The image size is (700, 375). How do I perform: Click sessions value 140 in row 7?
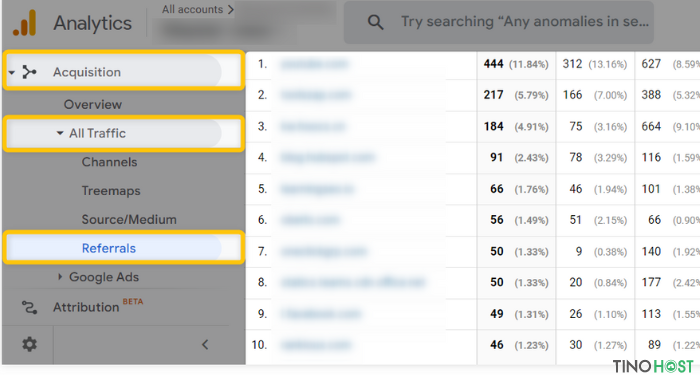651,252
